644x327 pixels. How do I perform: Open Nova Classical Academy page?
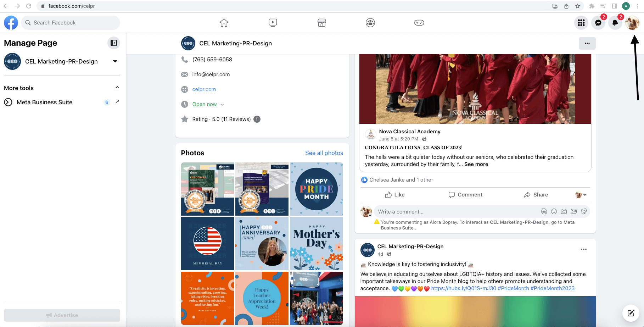tap(410, 132)
